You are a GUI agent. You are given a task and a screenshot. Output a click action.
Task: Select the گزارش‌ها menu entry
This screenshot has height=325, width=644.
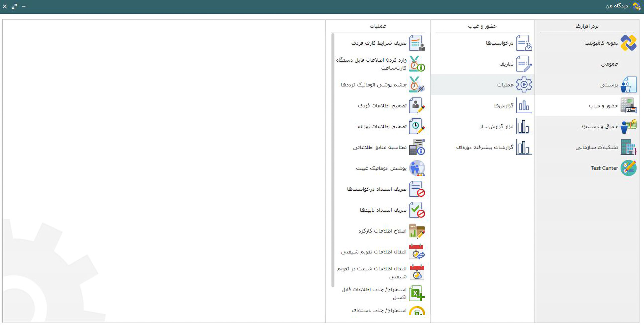pos(503,106)
